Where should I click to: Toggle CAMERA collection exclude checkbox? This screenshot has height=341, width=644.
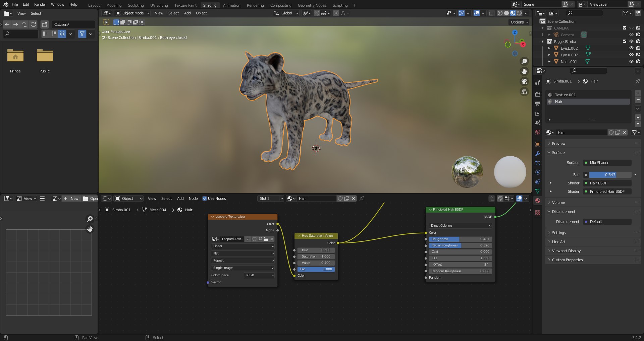click(625, 28)
